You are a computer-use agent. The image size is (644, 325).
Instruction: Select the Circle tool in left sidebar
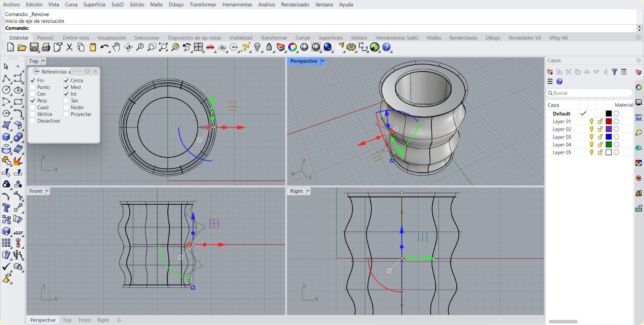tap(6, 90)
